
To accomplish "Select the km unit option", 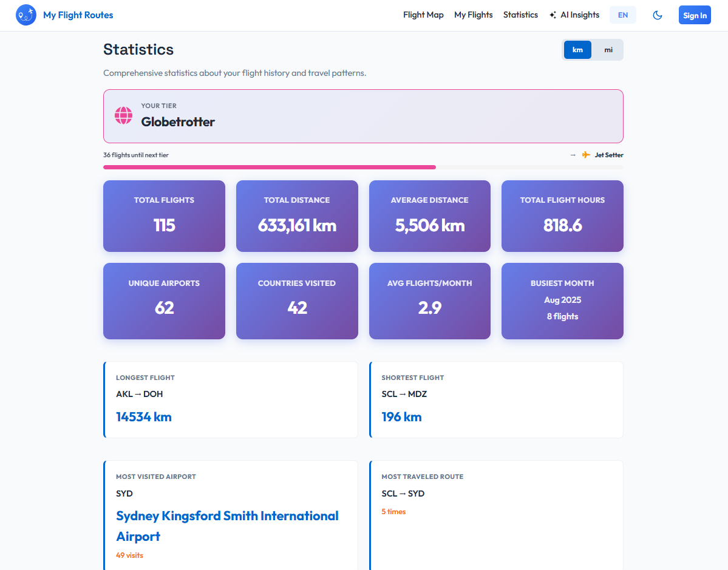I will pos(577,50).
